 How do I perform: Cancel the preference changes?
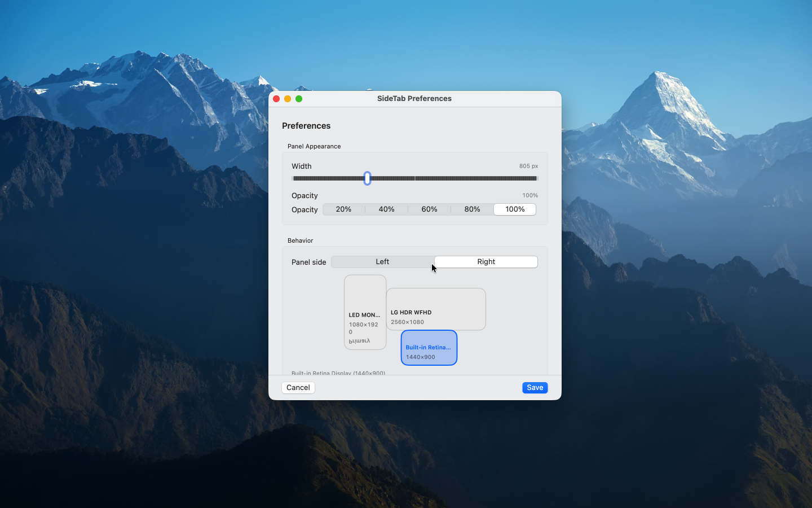pyautogui.click(x=298, y=388)
